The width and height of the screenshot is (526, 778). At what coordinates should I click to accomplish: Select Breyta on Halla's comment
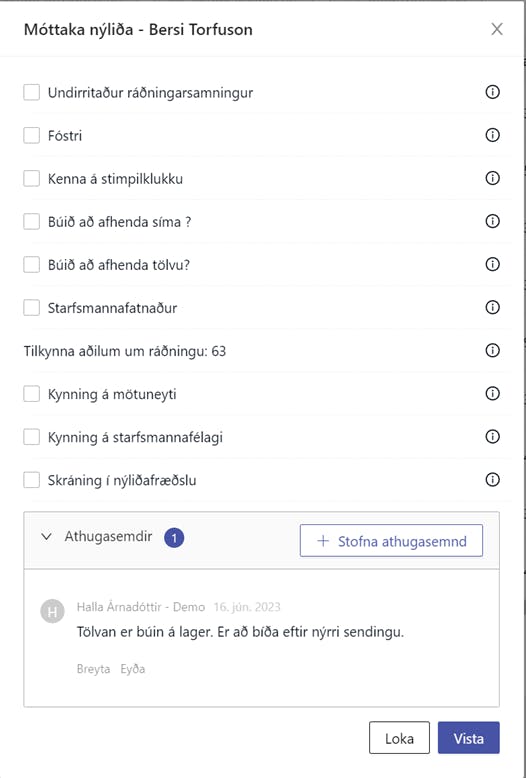[x=93, y=669]
